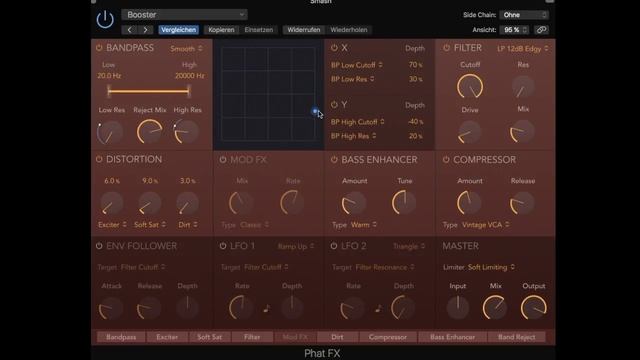
Task: Open the Limiter Soft Limiting dropdown
Action: (x=491, y=267)
